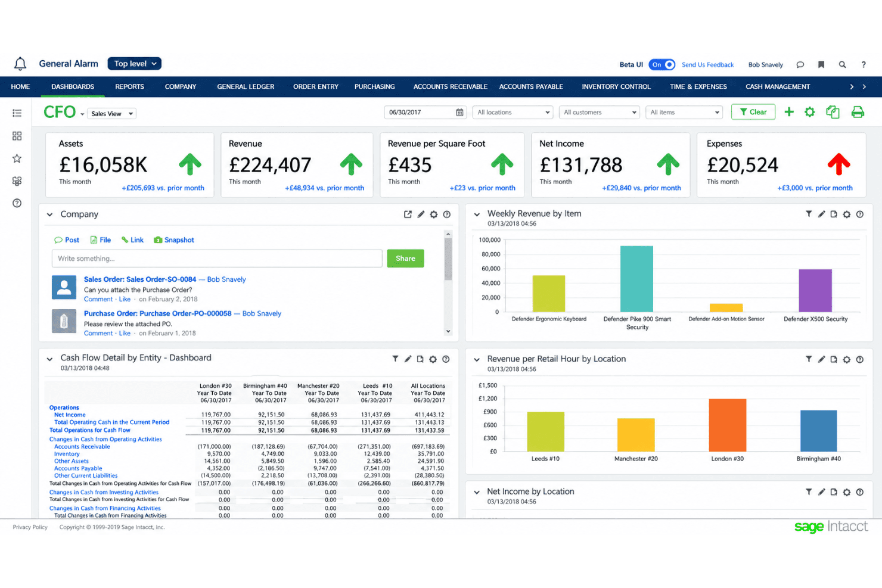The width and height of the screenshot is (882, 588).
Task: Open favorites star icon in left sidebar
Action: [x=17, y=158]
